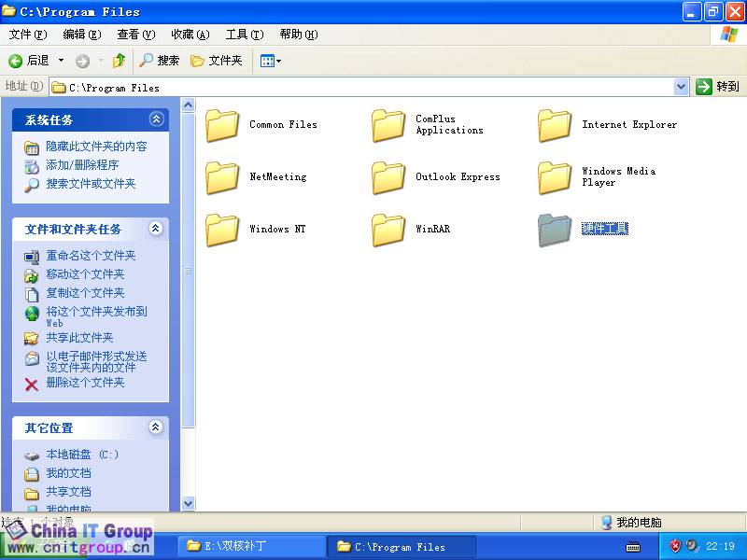Click the 硬件工具 folder name label

pyautogui.click(x=605, y=229)
